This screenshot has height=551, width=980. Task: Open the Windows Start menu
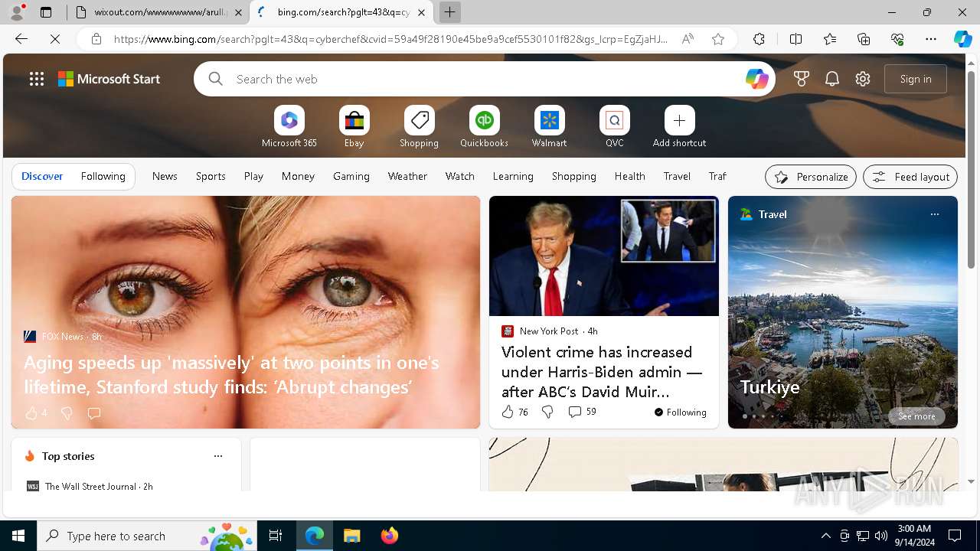[18, 536]
